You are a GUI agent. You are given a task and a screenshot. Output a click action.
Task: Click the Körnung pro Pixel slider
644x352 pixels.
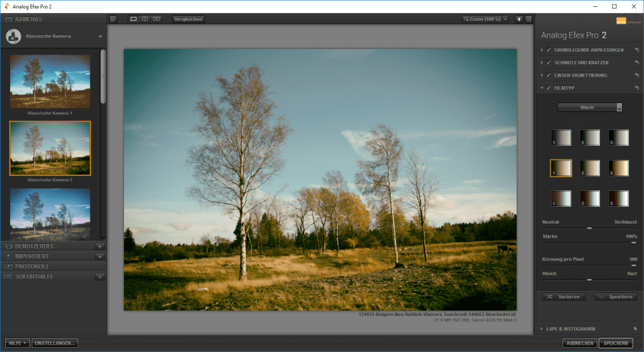589,265
